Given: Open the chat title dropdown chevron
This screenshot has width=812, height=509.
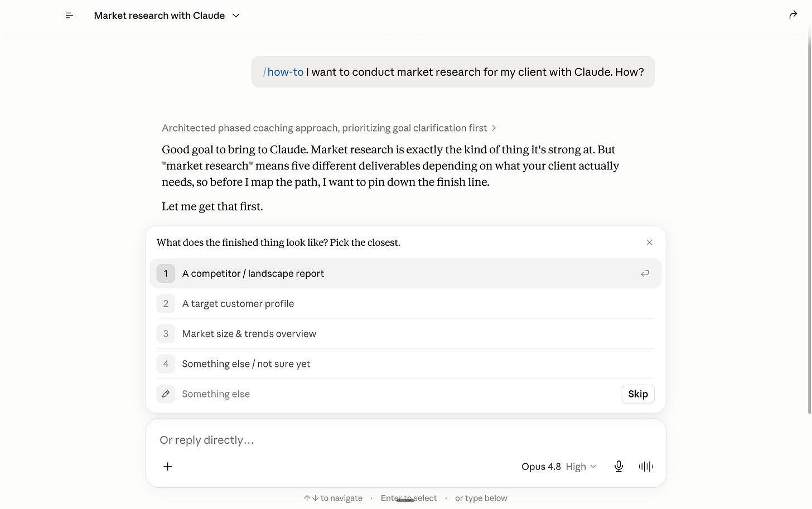Looking at the screenshot, I should pyautogui.click(x=236, y=16).
